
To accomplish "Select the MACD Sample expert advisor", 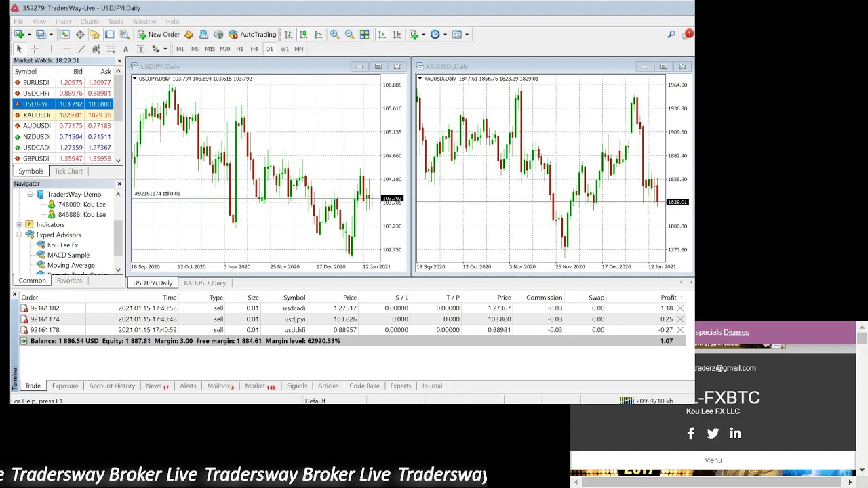I will point(68,256).
